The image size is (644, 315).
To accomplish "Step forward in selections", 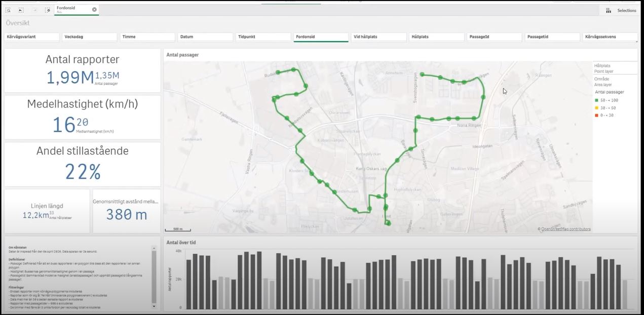I will 34,10.
